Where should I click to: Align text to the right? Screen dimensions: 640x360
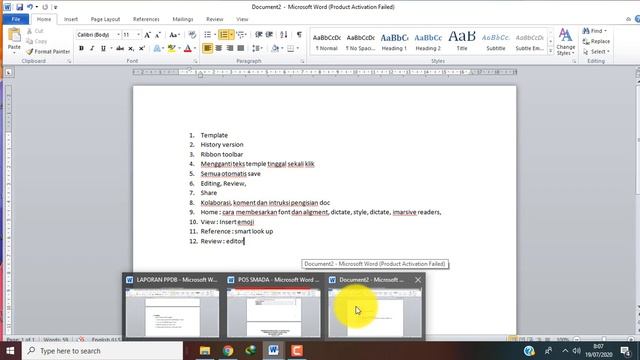(x=230, y=48)
